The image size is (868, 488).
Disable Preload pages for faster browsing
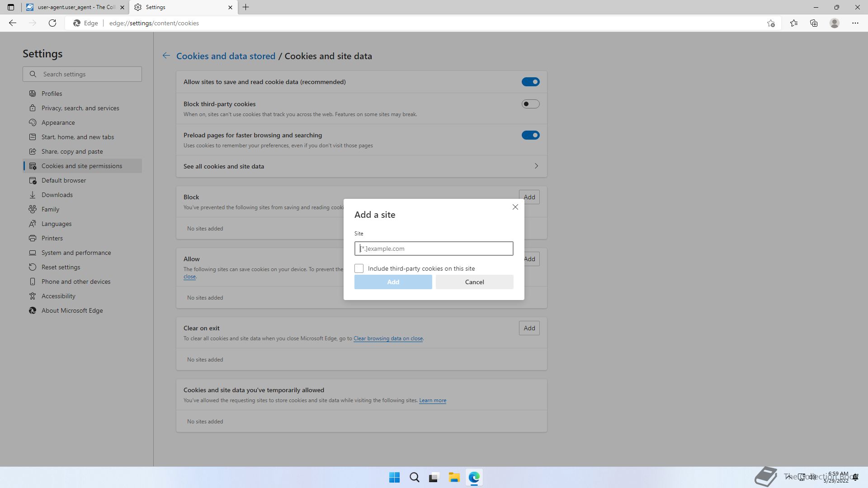point(530,135)
